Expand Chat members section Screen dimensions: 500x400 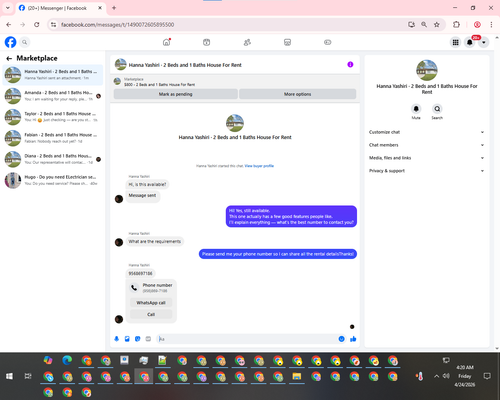[426, 145]
